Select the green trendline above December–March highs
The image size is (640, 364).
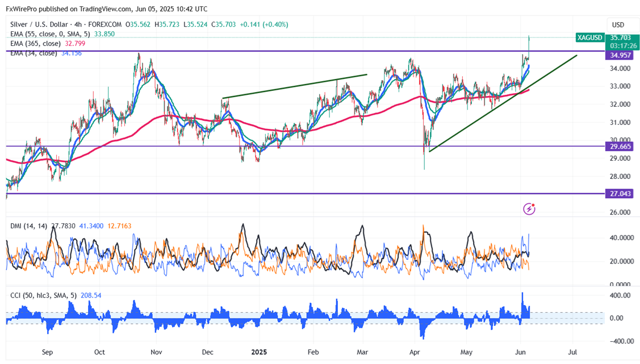coord(294,86)
